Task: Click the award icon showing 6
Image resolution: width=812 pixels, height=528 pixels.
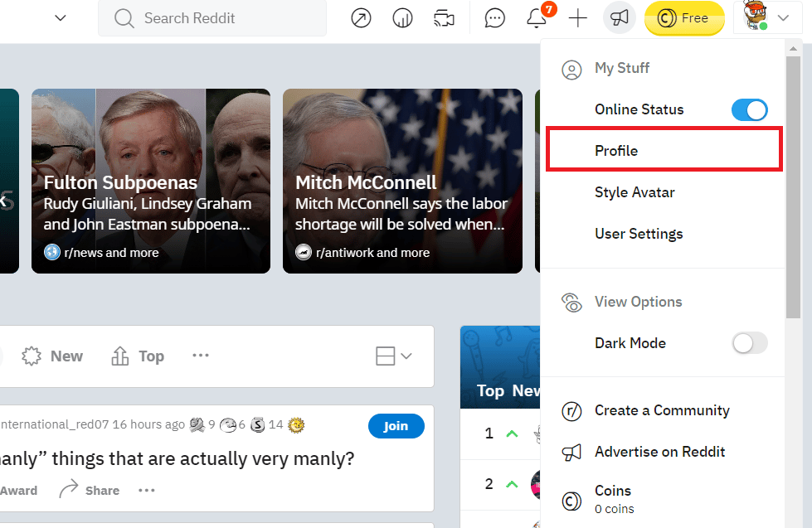Action: click(x=228, y=425)
